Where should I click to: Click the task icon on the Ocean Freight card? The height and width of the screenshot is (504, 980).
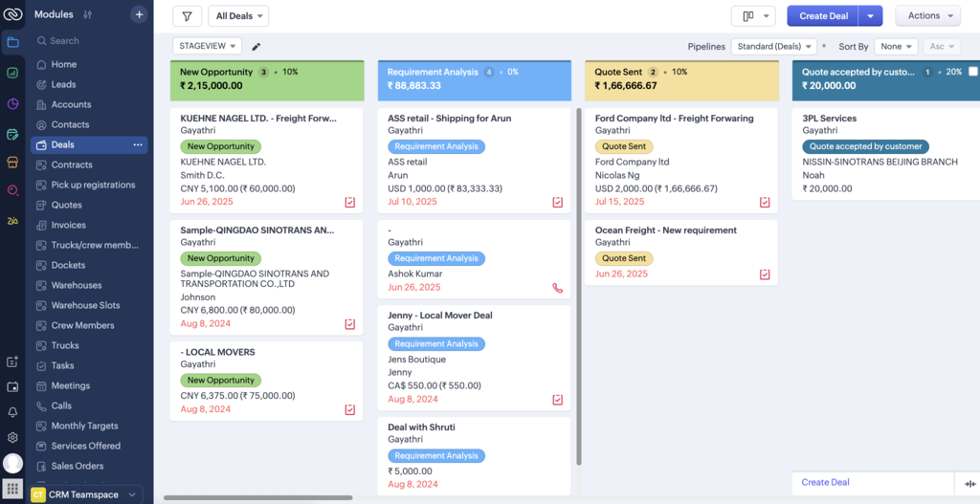765,274
